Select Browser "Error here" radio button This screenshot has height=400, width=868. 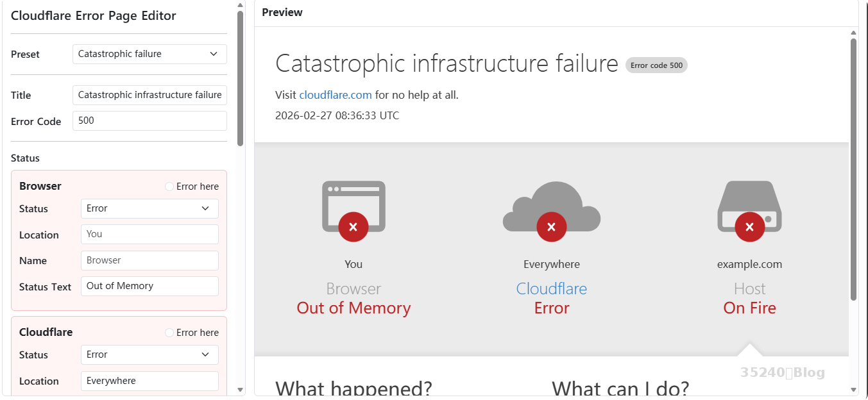click(169, 187)
